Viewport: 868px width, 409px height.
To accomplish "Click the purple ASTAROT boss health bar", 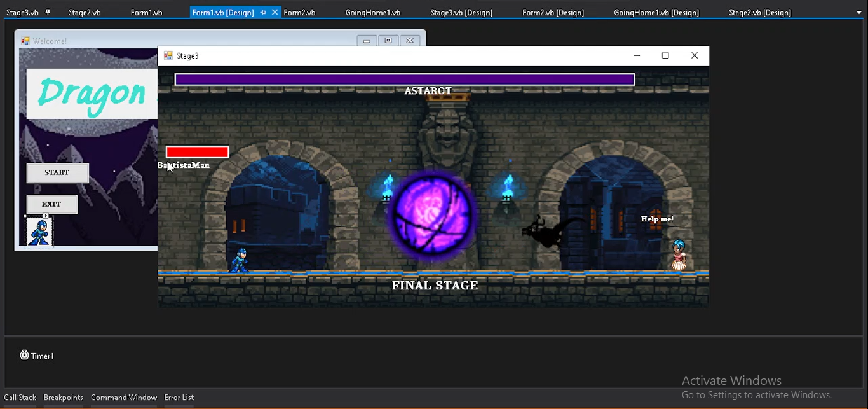I will [404, 80].
